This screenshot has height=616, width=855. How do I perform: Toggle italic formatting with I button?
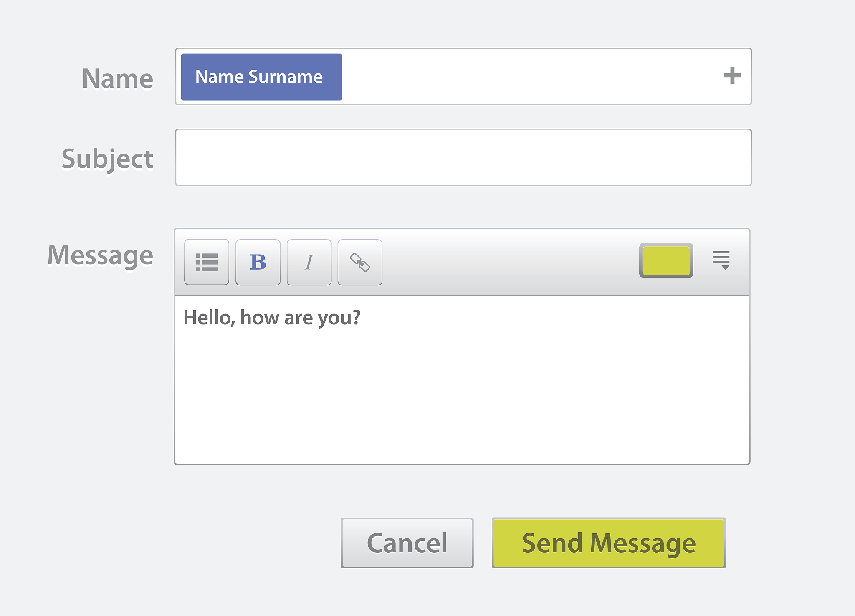(x=309, y=263)
